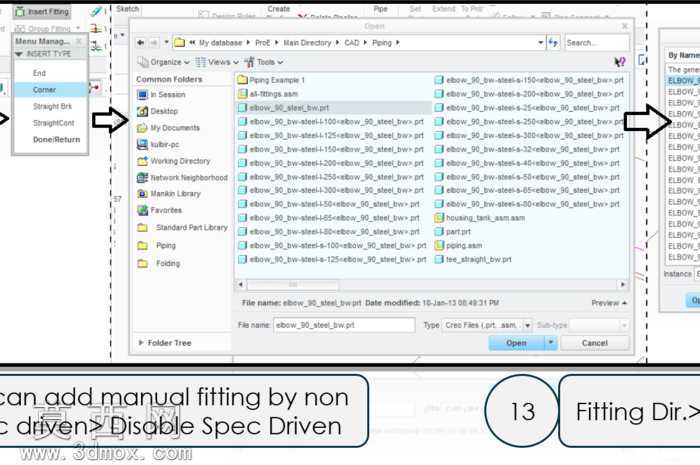Image resolution: width=700 pixels, height=465 pixels.
Task: Click the Search field in Open dialog
Action: [x=596, y=43]
